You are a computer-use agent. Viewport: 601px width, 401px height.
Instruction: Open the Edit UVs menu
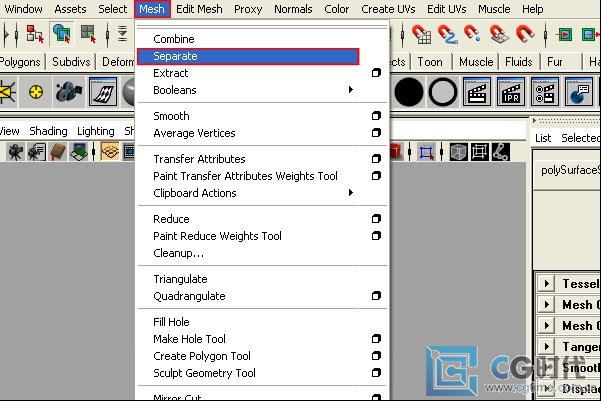coord(447,9)
